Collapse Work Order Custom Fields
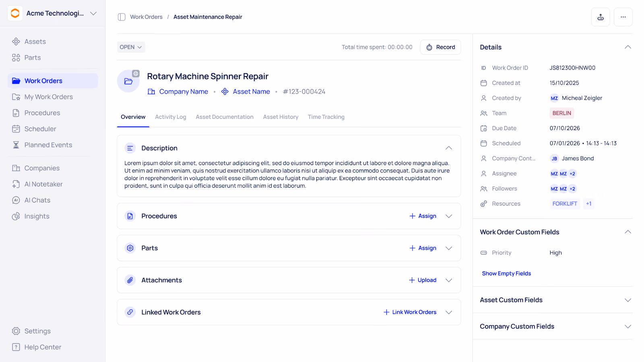Viewport: 644px width, 362px height. click(628, 232)
